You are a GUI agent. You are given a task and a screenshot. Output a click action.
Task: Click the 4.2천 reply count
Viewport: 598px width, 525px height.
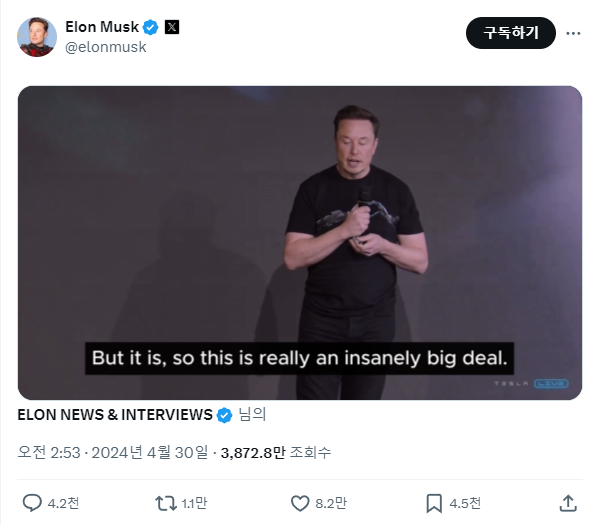click(63, 503)
